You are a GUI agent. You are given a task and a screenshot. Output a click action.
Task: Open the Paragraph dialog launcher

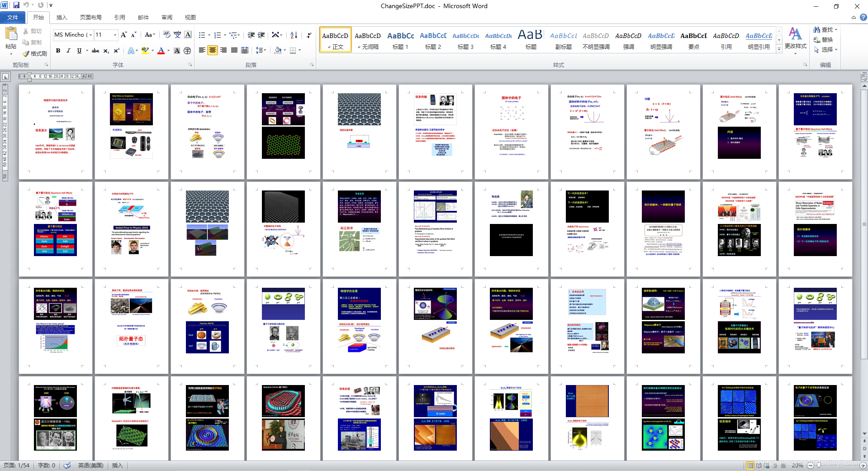[x=312, y=65]
